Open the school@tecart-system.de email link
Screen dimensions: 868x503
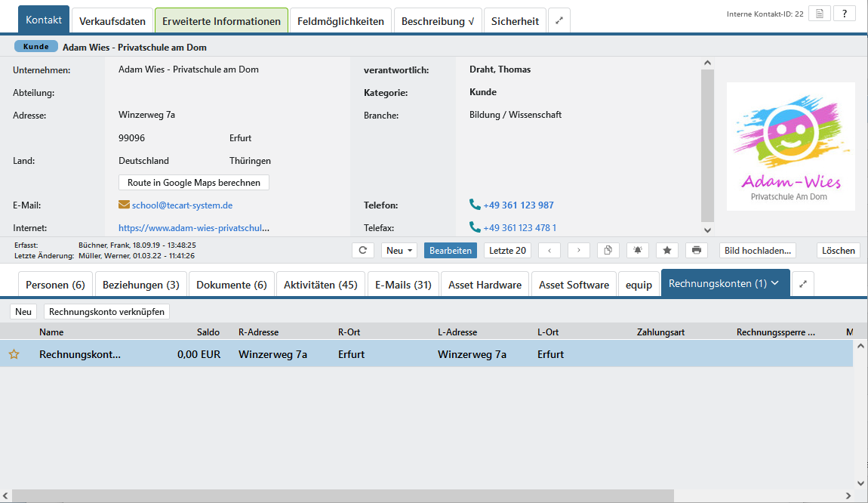(182, 205)
